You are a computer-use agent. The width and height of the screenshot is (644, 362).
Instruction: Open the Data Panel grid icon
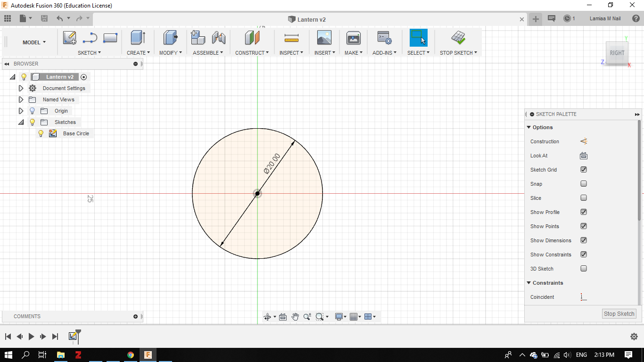[x=8, y=18]
